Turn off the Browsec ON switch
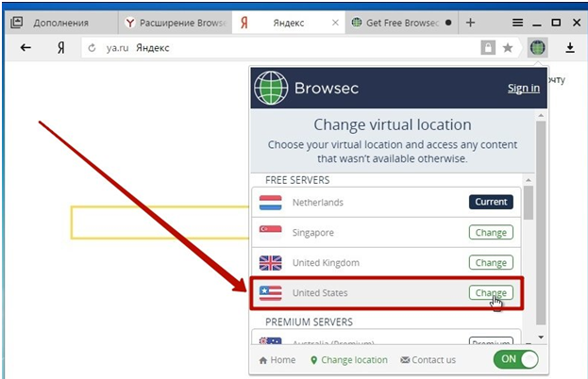 [x=515, y=359]
